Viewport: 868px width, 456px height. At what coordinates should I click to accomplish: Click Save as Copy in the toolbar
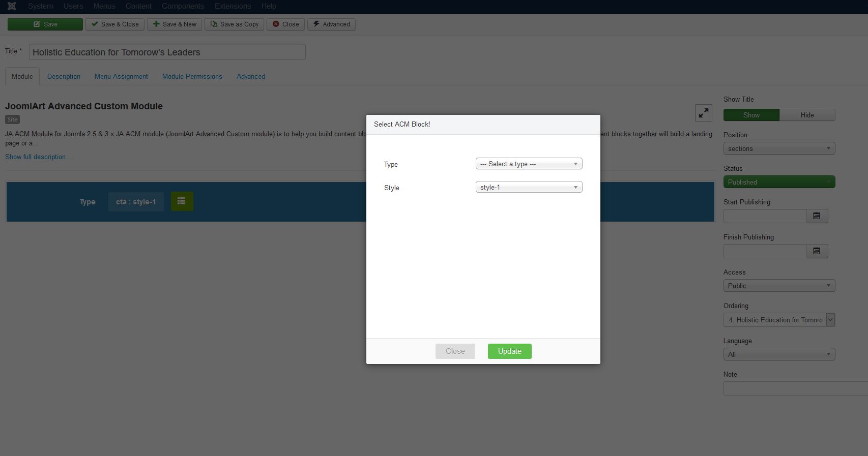click(x=234, y=24)
